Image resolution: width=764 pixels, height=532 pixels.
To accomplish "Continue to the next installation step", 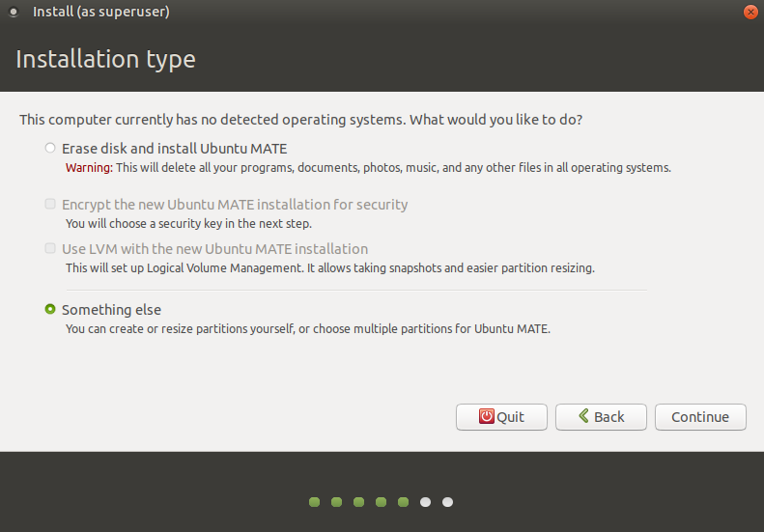I will (700, 416).
